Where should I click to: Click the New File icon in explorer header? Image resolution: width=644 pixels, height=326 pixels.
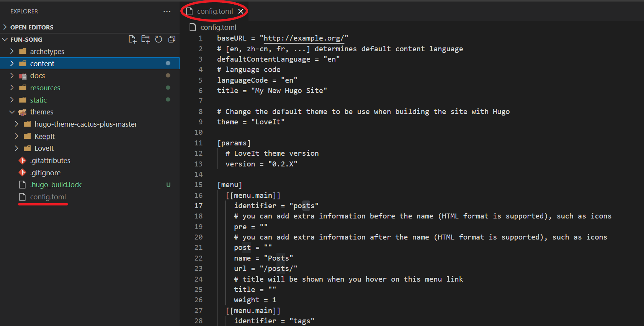pos(132,39)
